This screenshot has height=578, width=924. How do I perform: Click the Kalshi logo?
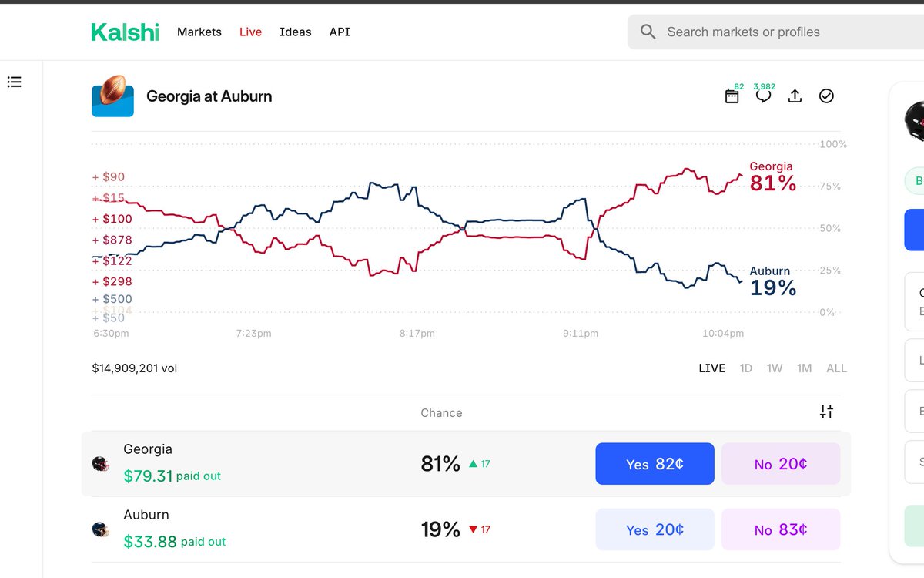pyautogui.click(x=124, y=32)
